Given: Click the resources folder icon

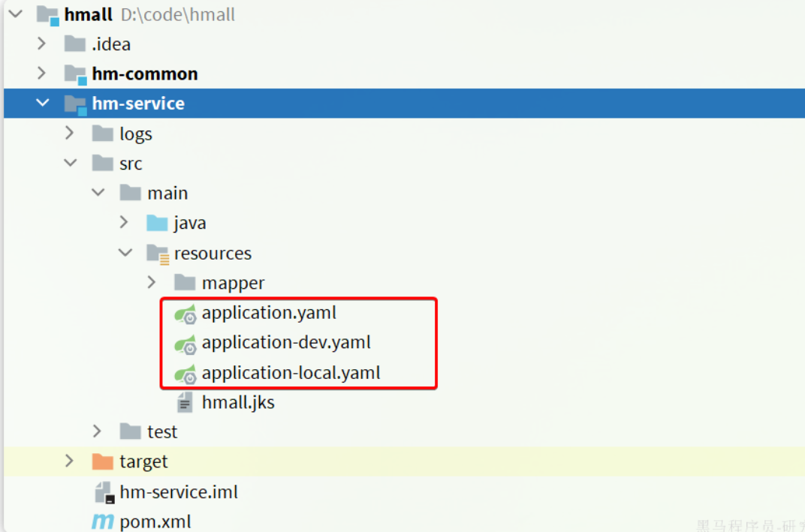Looking at the screenshot, I should click(158, 254).
